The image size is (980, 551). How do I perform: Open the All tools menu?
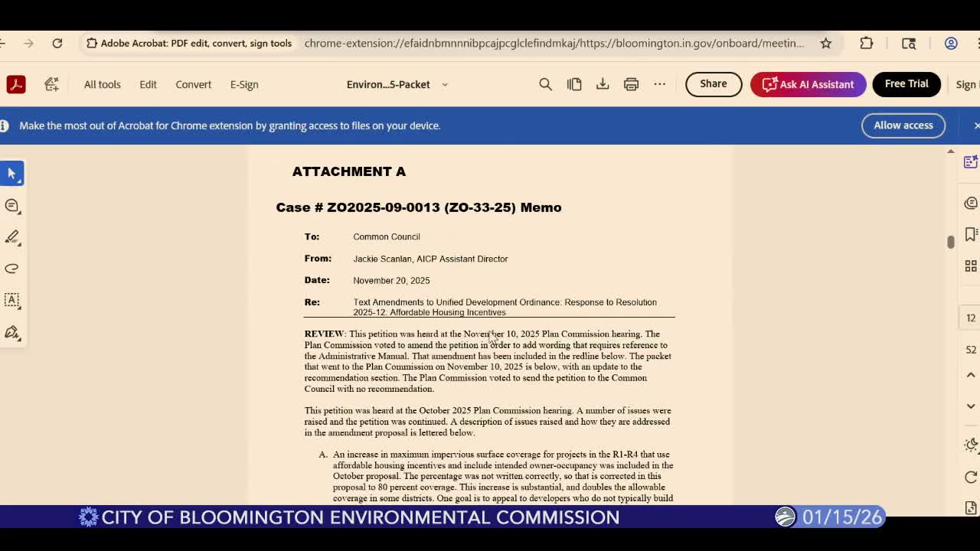pos(102,84)
